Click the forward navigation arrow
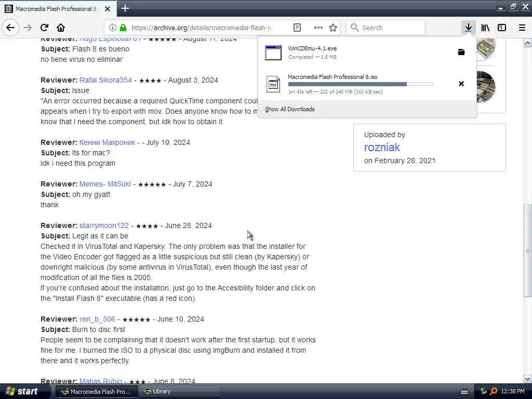Image resolution: width=532 pixels, height=399 pixels. 28,28
